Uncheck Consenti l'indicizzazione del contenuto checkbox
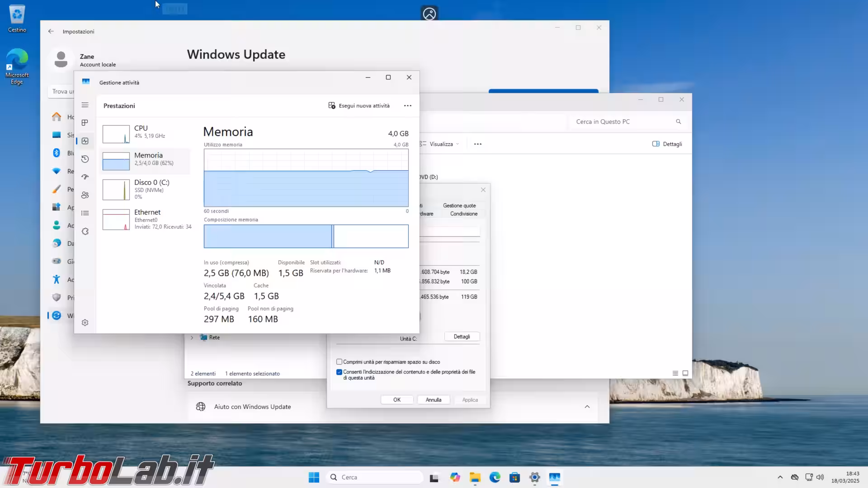 pyautogui.click(x=339, y=372)
